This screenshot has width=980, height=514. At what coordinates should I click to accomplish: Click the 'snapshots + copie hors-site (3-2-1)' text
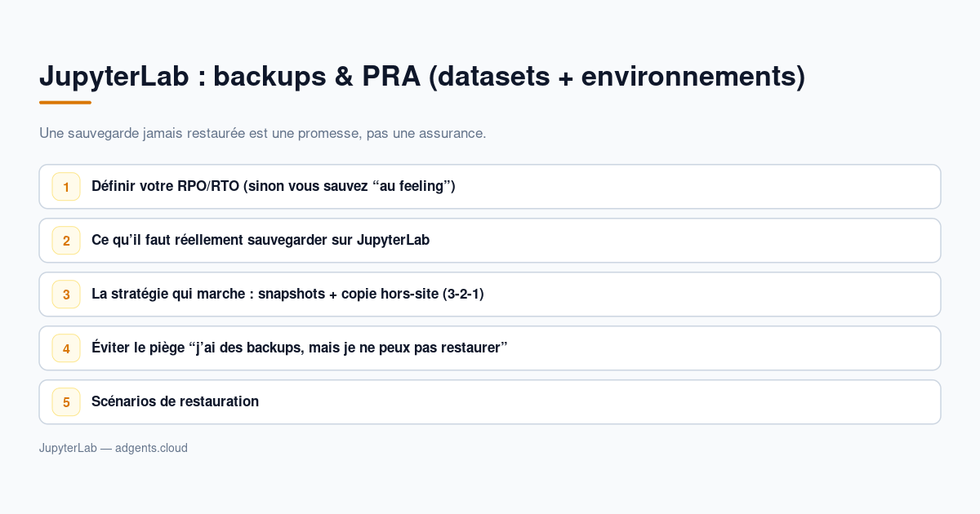(371, 294)
